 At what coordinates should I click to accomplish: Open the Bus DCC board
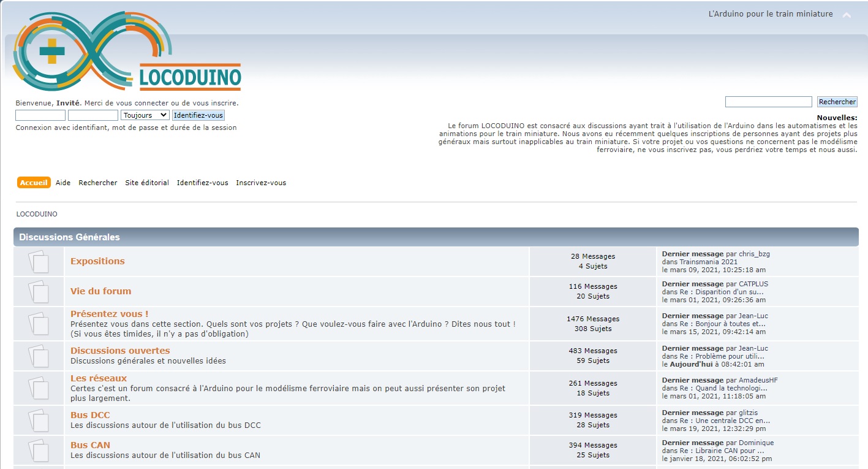[x=90, y=415]
